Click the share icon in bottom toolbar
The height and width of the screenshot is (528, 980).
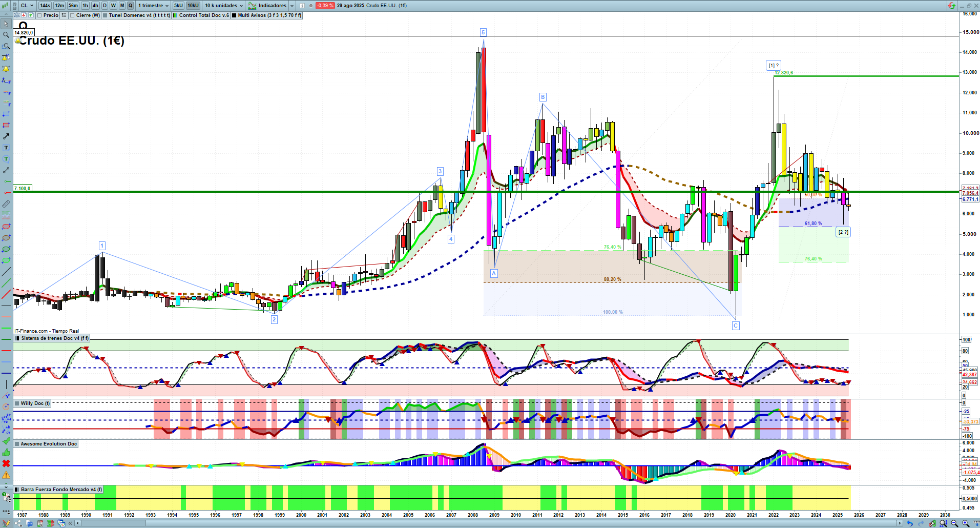click(18, 523)
